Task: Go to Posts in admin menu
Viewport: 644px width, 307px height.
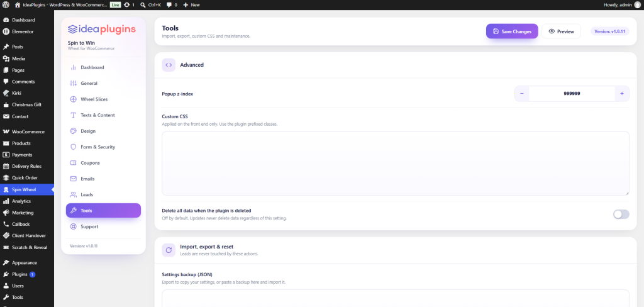Action: tap(26, 47)
